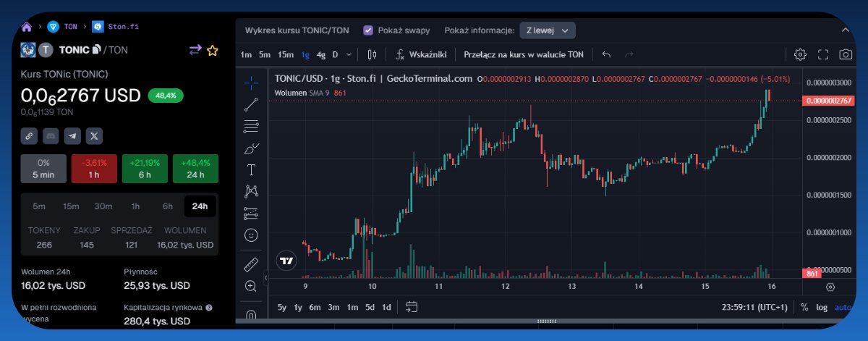
Task: Switch stats to 1h tab
Action: [x=135, y=206]
